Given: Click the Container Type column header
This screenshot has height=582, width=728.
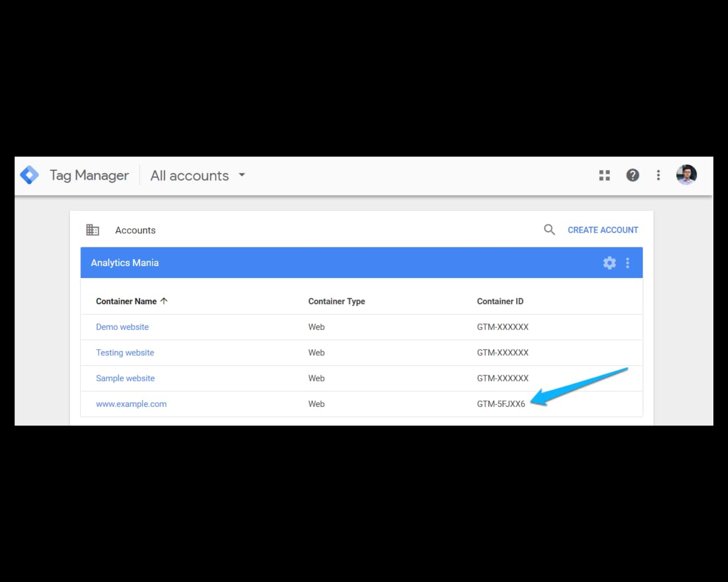Looking at the screenshot, I should pos(336,301).
